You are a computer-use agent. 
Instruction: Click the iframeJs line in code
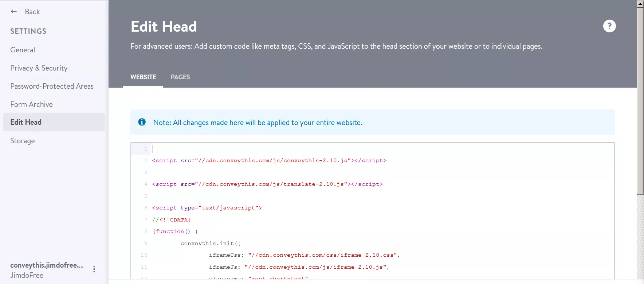pos(299,267)
